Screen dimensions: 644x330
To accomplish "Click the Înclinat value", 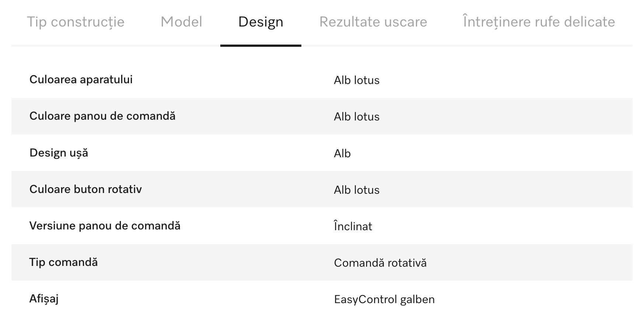I will pyautogui.click(x=353, y=226).
